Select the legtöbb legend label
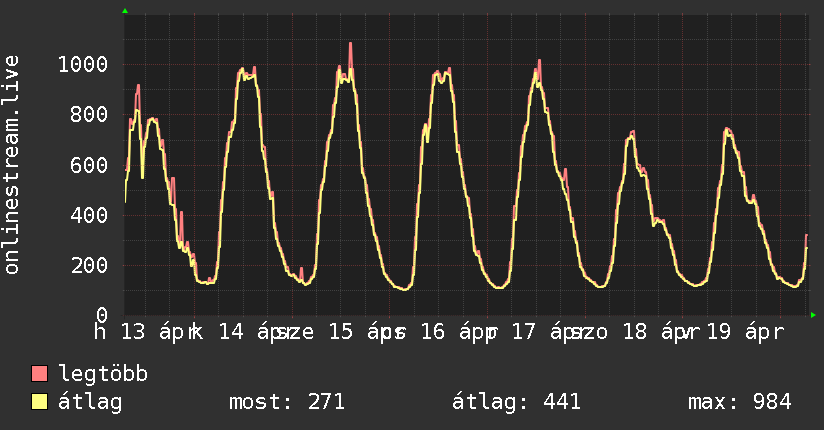 pos(104,375)
